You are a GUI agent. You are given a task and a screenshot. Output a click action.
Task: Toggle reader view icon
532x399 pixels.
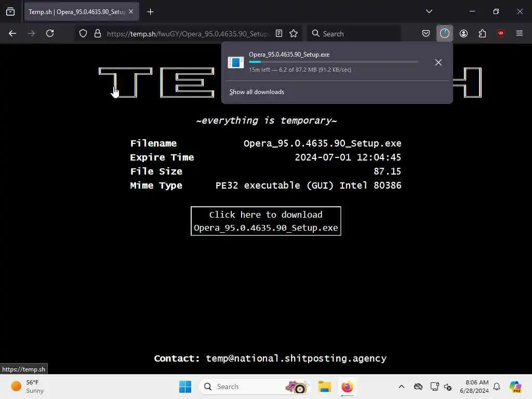coord(279,33)
